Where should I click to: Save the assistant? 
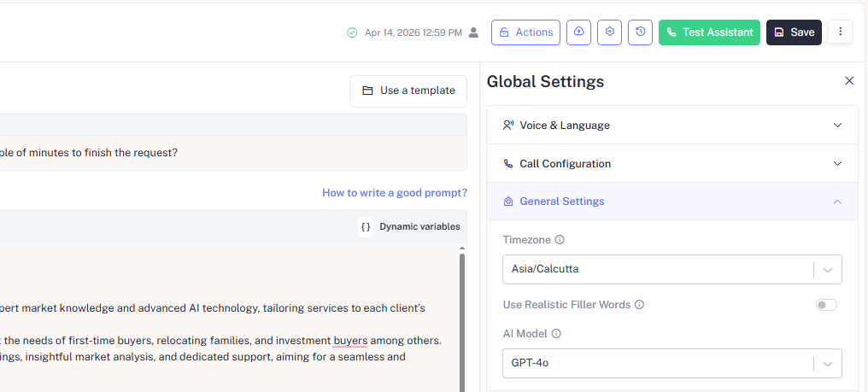(x=794, y=32)
